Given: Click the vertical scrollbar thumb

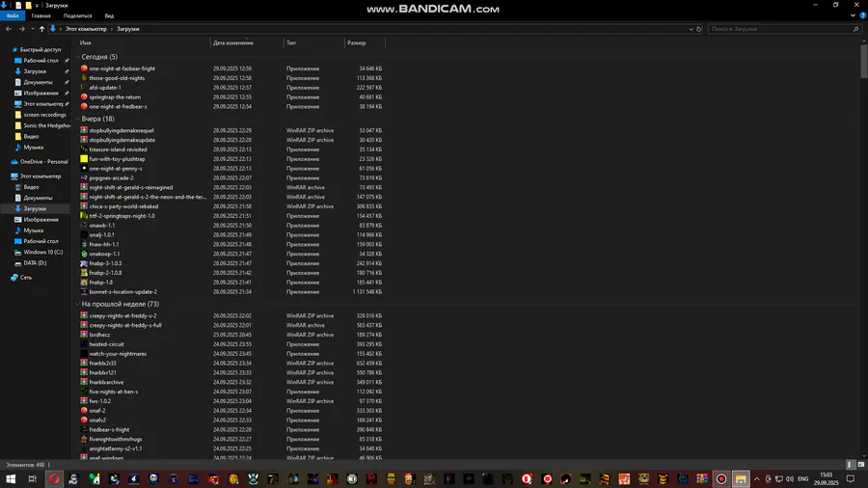Looking at the screenshot, I should [x=863, y=61].
